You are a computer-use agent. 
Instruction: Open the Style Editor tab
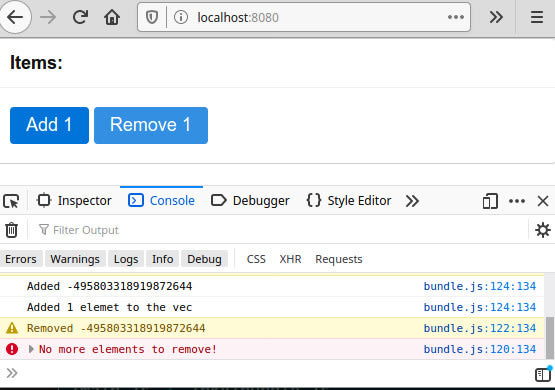pyautogui.click(x=349, y=201)
